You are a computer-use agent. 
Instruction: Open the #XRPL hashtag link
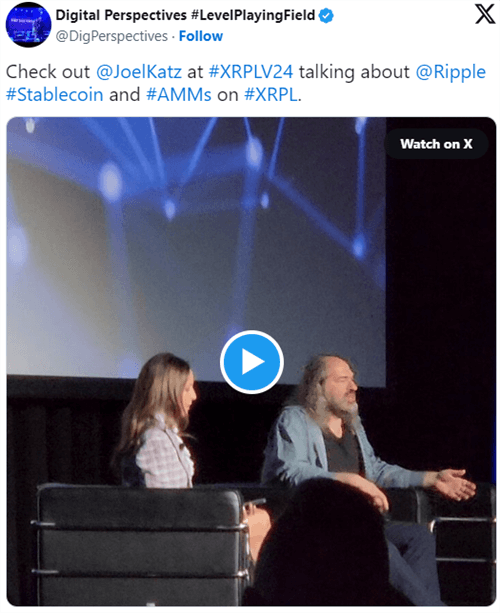pyautogui.click(x=271, y=95)
